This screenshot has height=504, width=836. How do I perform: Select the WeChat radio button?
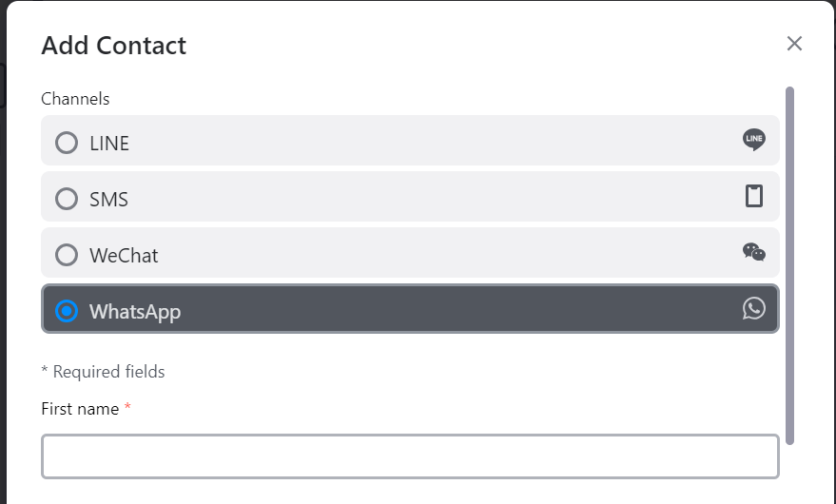[x=67, y=255]
